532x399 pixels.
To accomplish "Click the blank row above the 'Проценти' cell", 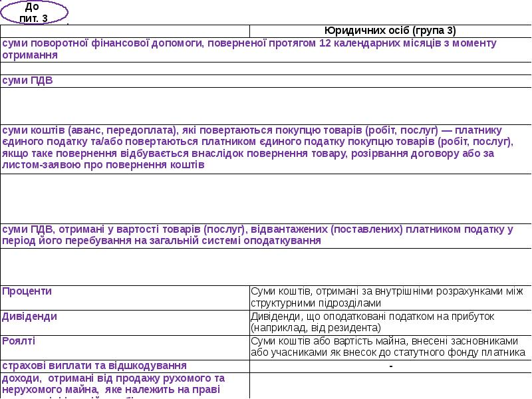I will [x=266, y=266].
